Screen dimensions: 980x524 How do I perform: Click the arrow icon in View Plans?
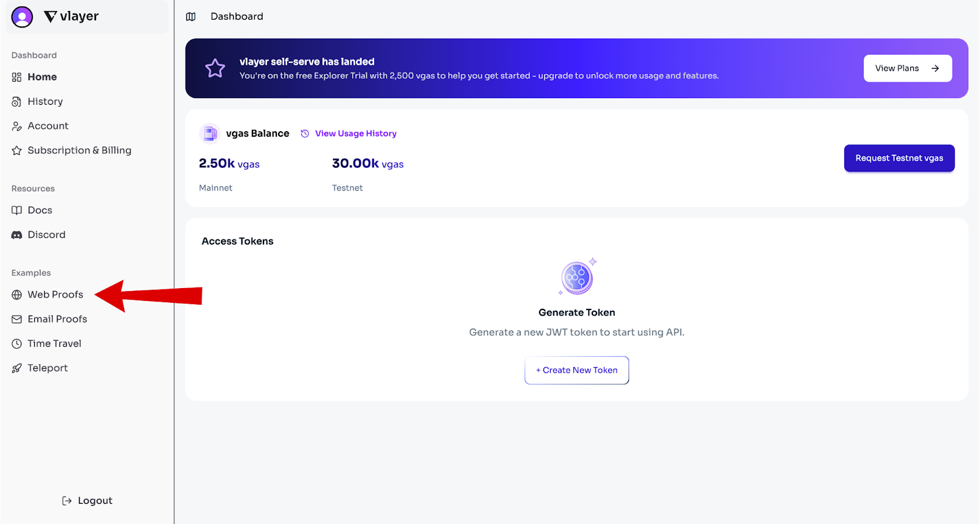click(x=935, y=69)
